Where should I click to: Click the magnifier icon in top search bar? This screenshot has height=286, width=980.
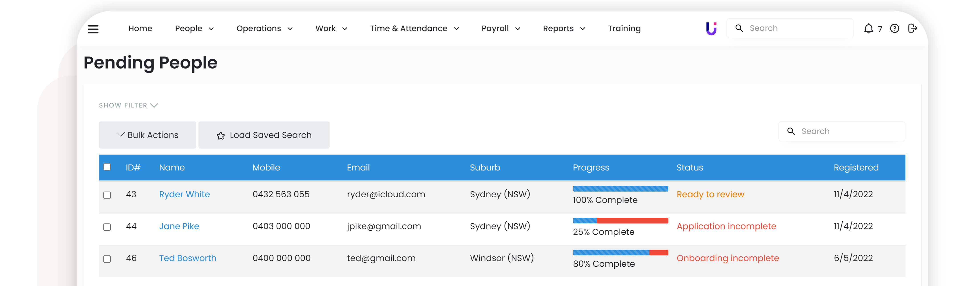pos(739,28)
